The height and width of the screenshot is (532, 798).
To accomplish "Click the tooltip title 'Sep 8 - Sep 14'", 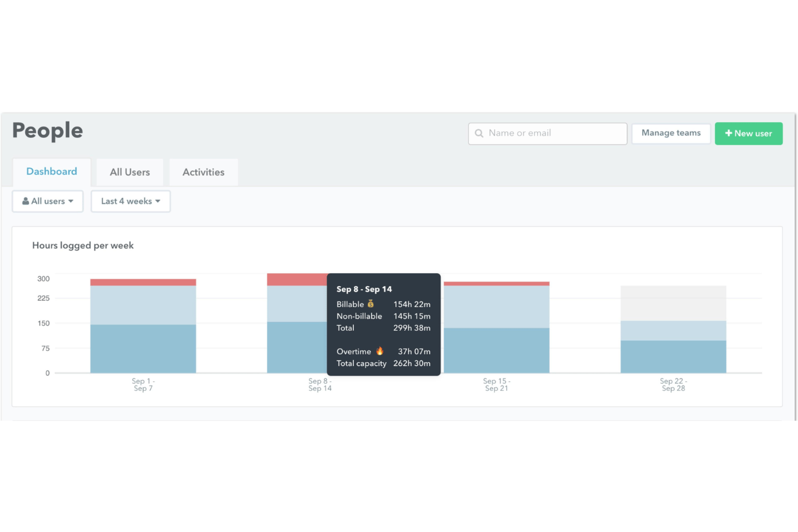I will tap(364, 289).
